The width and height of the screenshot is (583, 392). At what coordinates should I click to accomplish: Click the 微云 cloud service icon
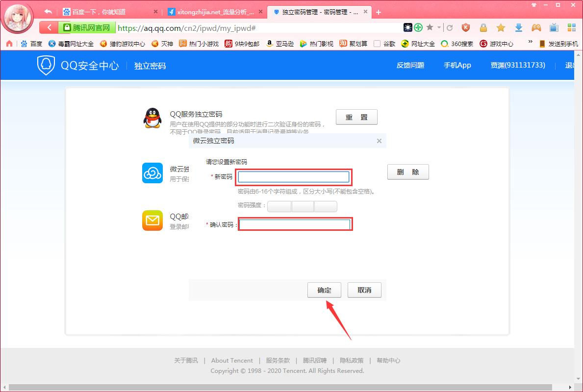tap(152, 173)
